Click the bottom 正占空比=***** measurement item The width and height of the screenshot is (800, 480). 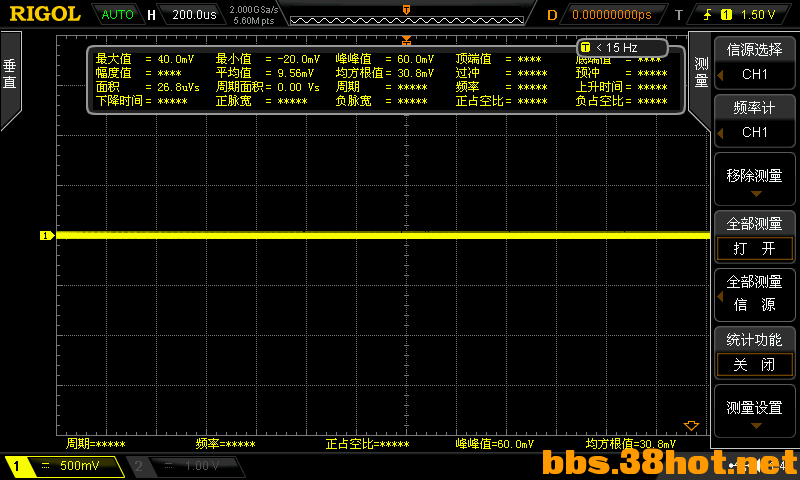(367, 444)
